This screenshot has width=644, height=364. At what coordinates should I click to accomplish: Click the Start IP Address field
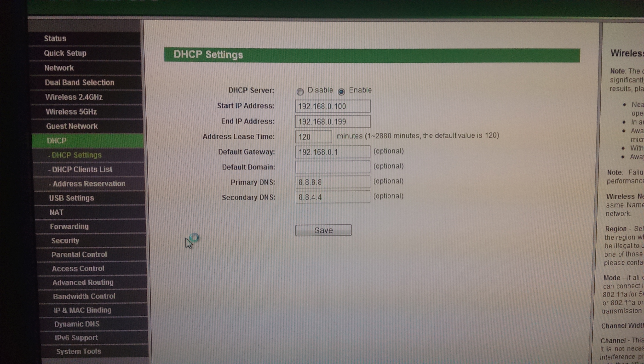pos(333,106)
